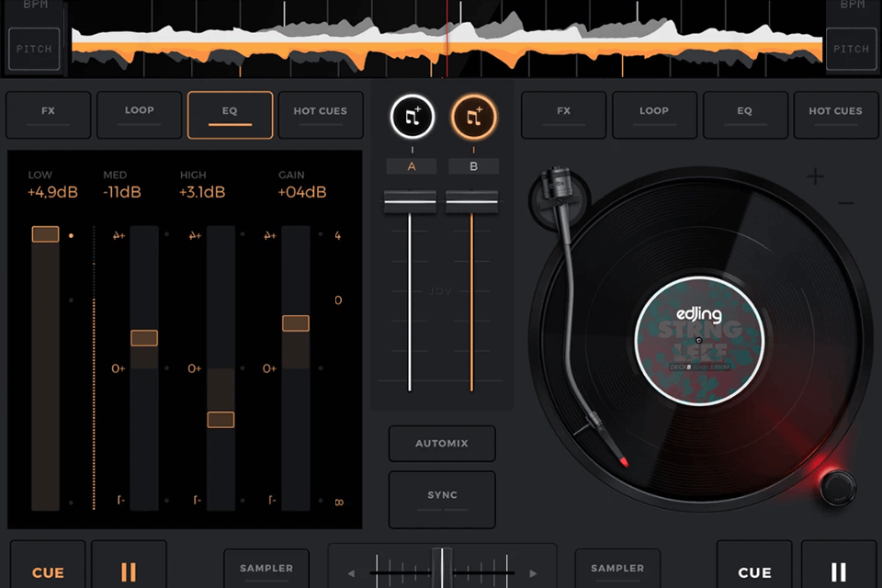Start AUTOMIX mode
The width and height of the screenshot is (882, 588).
(x=442, y=444)
